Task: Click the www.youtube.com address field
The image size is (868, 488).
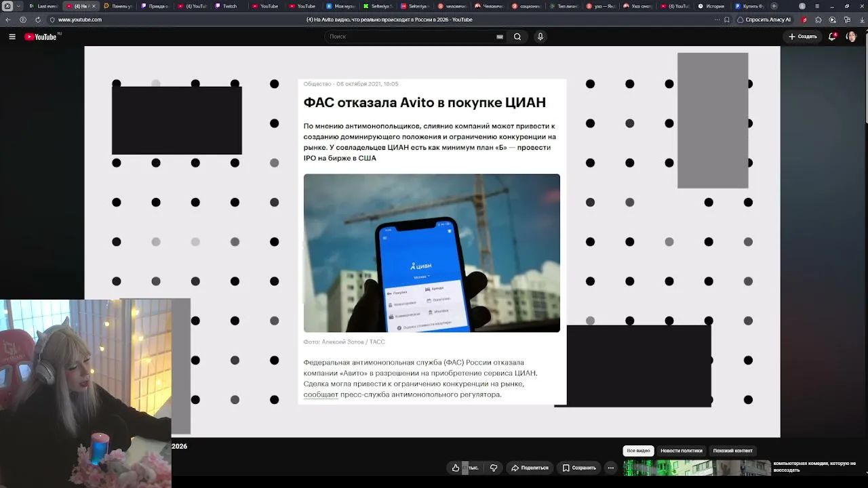Action: point(80,20)
